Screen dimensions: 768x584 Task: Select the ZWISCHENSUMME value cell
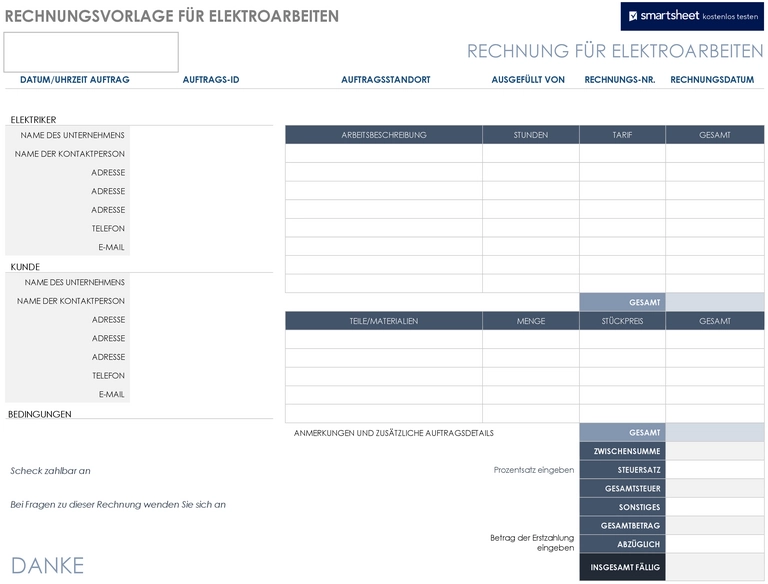(715, 451)
